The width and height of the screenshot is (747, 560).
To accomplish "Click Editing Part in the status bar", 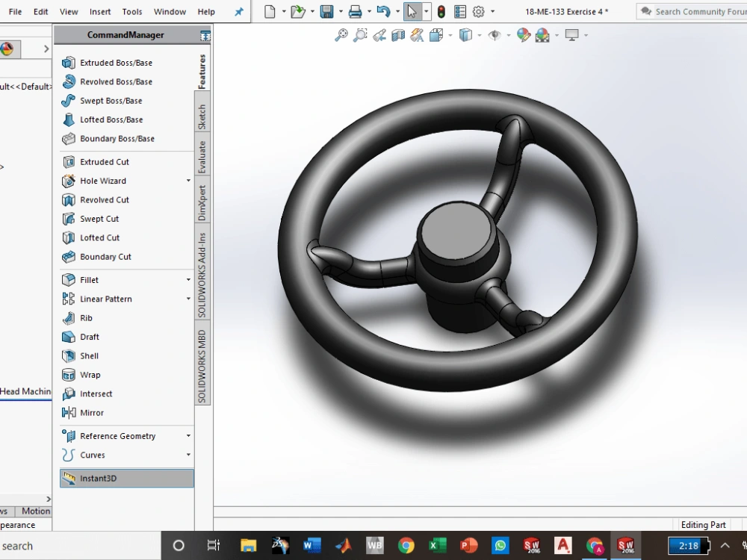I will tap(703, 524).
